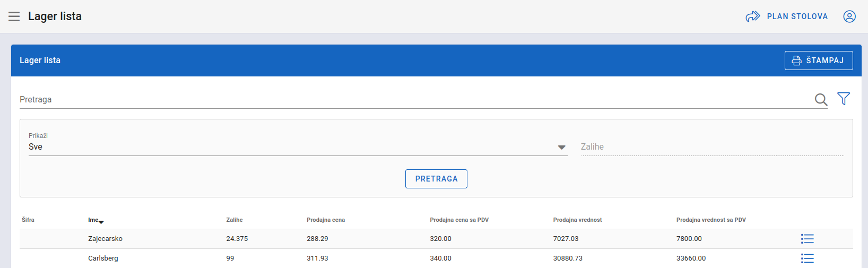Click the Lager lista blue panel heading

(40, 60)
